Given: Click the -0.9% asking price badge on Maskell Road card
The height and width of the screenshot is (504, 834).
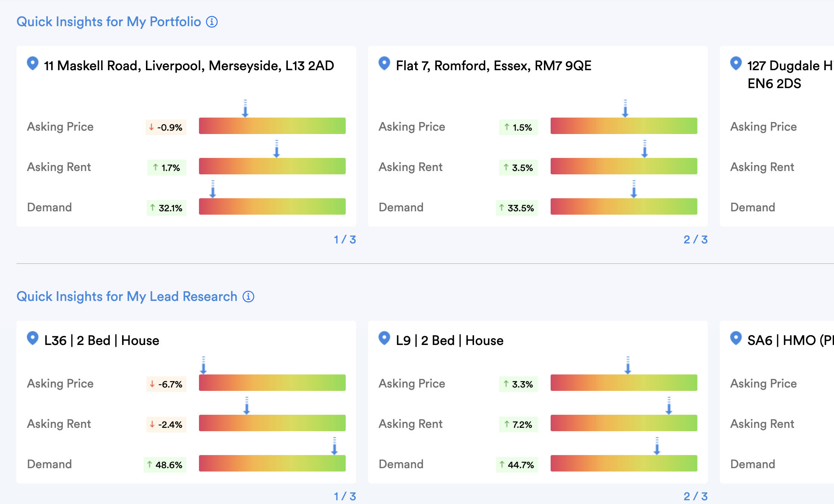Looking at the screenshot, I should [166, 127].
